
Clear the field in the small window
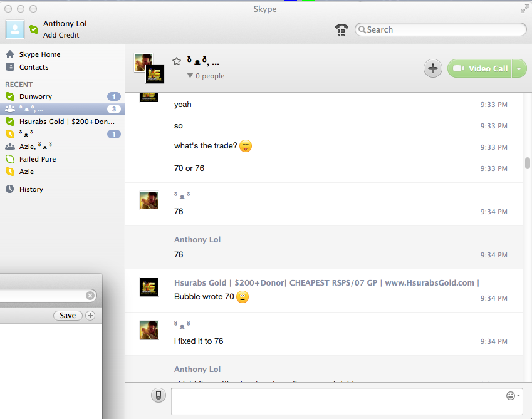pyautogui.click(x=90, y=296)
